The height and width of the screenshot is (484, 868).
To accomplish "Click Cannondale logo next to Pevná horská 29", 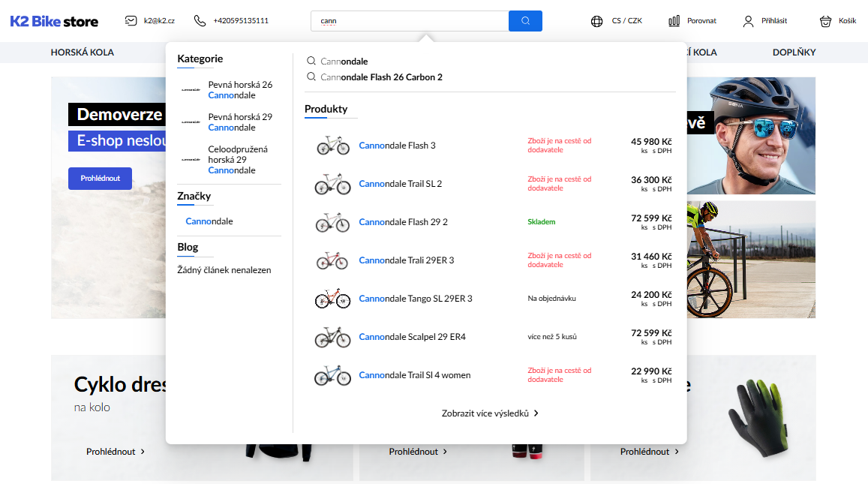I will (191, 122).
